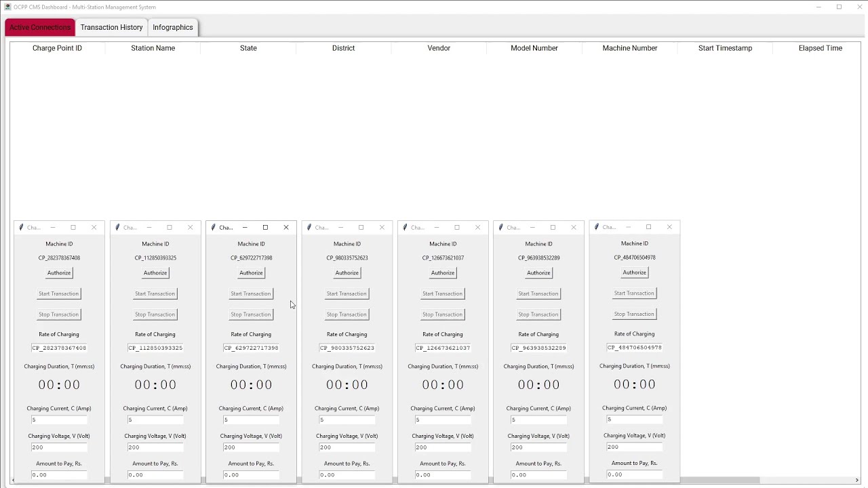Authorize machine CP_126673621037
This screenshot has width=868, height=488.
click(x=443, y=272)
